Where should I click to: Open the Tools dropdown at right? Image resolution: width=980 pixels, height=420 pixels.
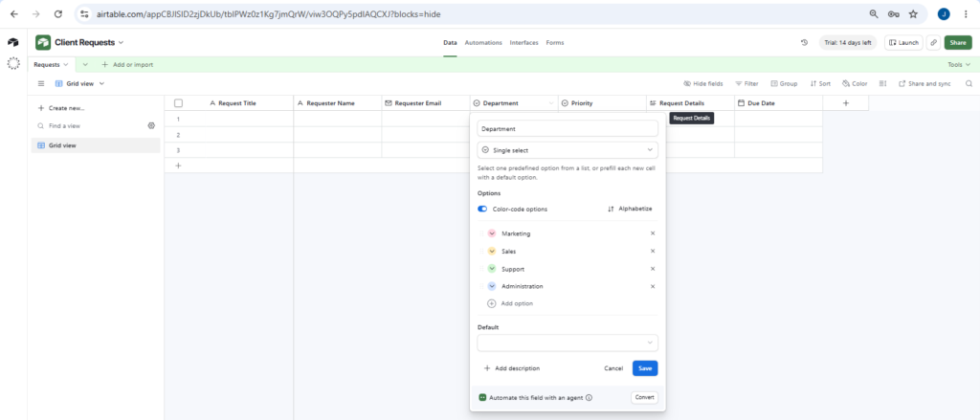[959, 64]
